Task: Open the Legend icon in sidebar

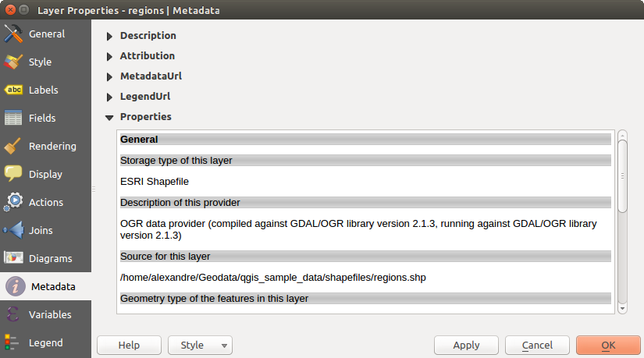Action: pos(13,343)
